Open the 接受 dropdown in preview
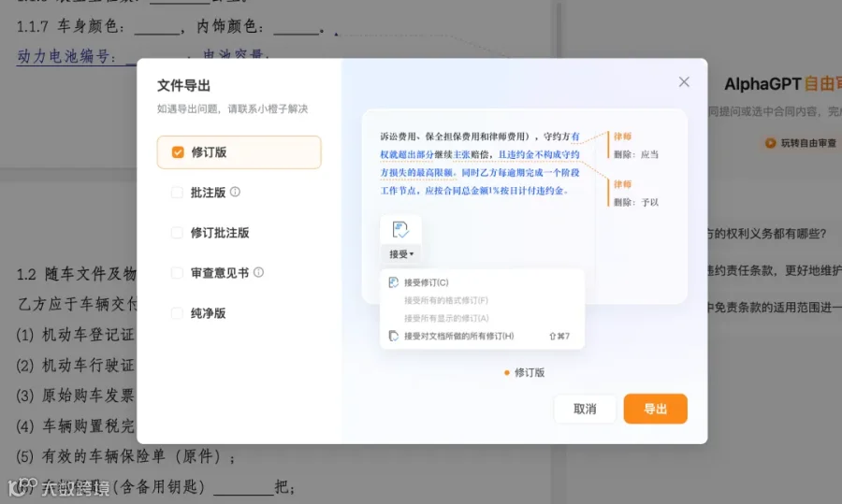This screenshot has width=842, height=504. [401, 254]
